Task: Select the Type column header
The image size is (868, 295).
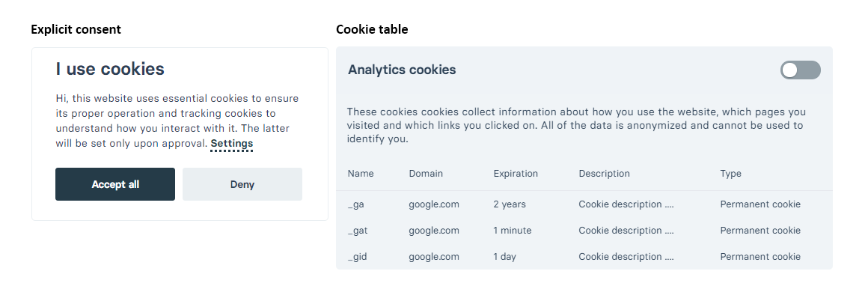Action: coord(731,173)
